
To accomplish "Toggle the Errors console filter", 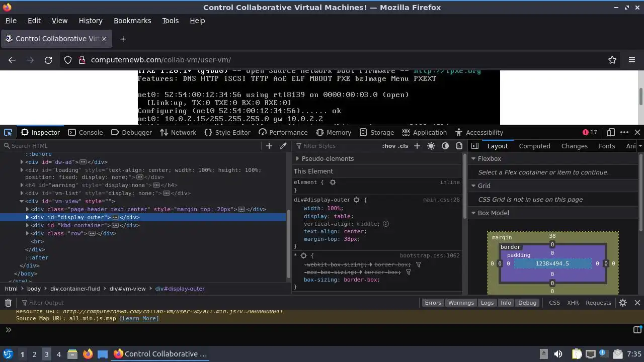I will (433, 303).
